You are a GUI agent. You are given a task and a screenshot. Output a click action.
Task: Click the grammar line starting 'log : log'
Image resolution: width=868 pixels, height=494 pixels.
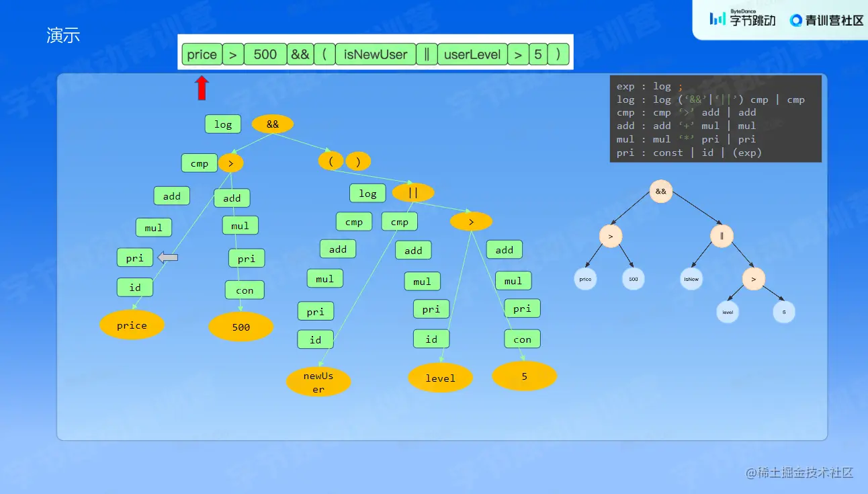coord(711,99)
